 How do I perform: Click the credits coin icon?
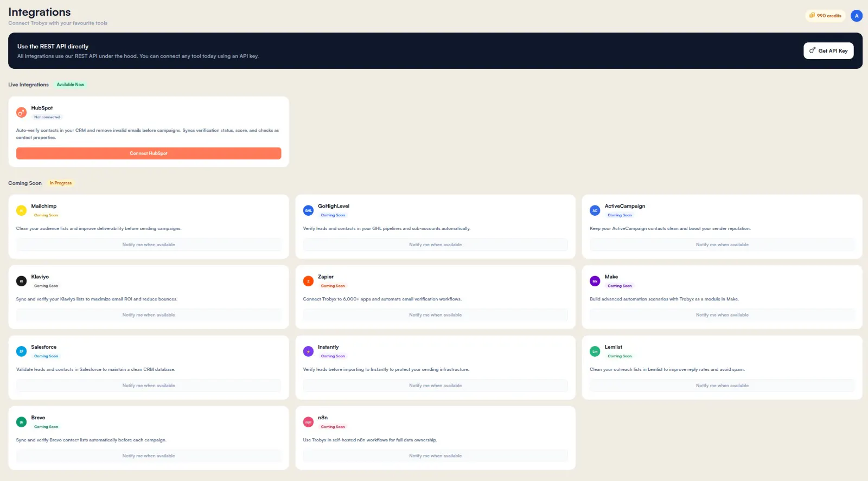click(x=812, y=16)
